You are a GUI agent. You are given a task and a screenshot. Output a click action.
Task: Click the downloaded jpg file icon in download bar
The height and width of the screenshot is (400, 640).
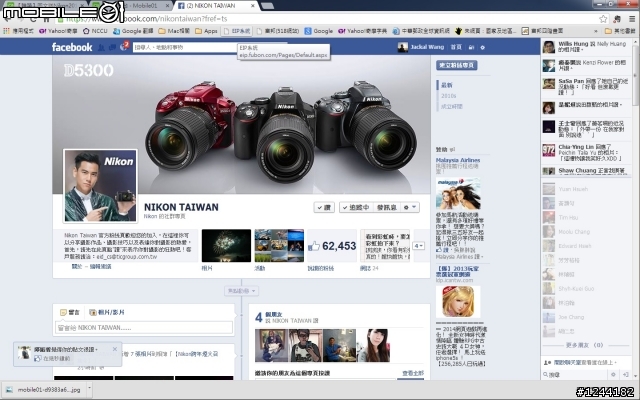point(9,389)
